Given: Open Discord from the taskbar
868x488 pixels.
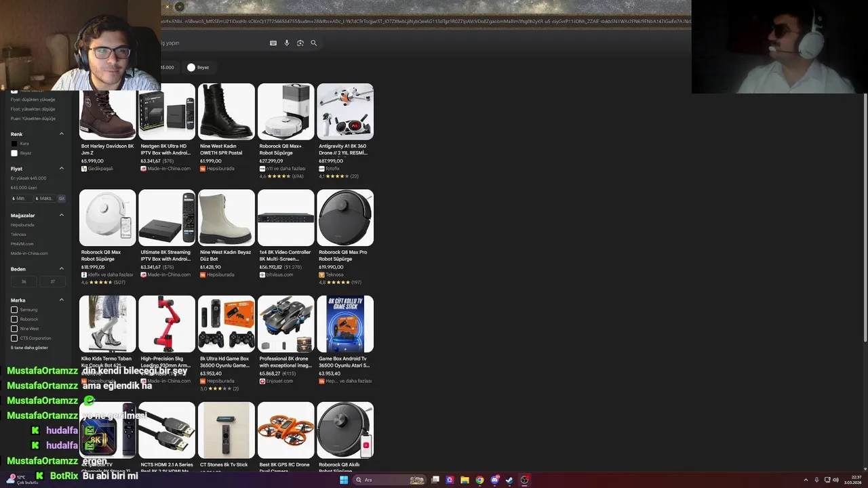Looking at the screenshot, I should pyautogui.click(x=494, y=480).
